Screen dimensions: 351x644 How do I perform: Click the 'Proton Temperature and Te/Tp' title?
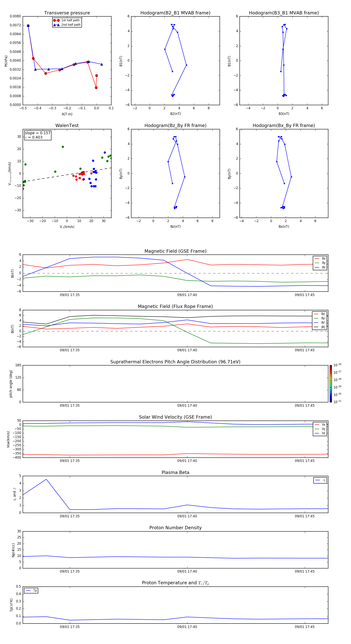(175, 583)
